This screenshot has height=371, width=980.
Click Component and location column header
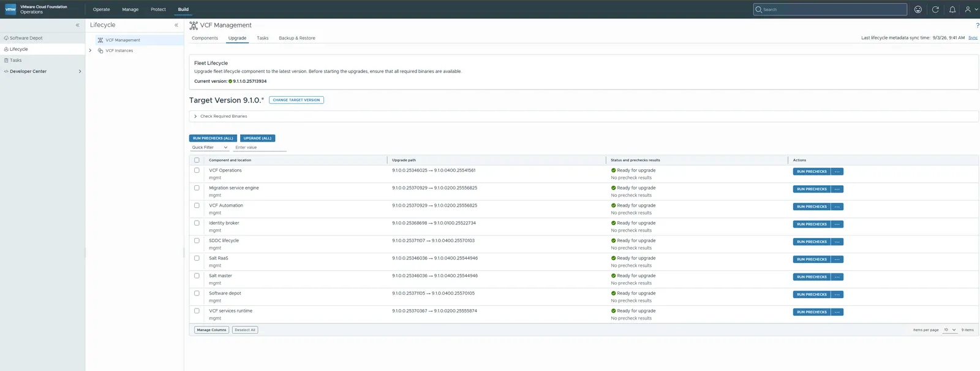(x=230, y=160)
